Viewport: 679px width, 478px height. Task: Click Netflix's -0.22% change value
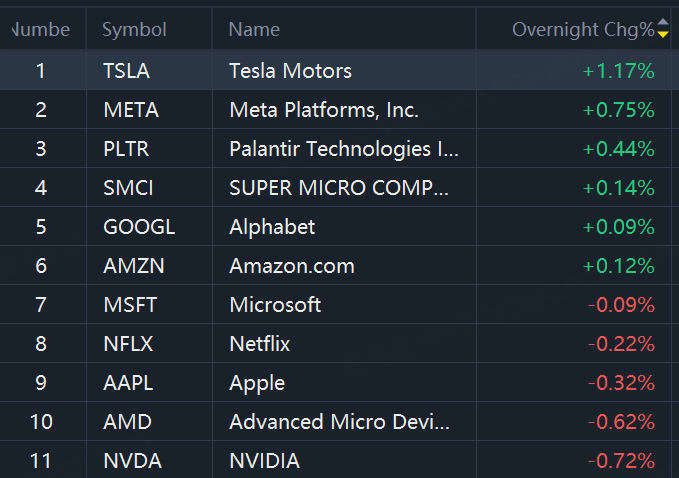click(621, 344)
